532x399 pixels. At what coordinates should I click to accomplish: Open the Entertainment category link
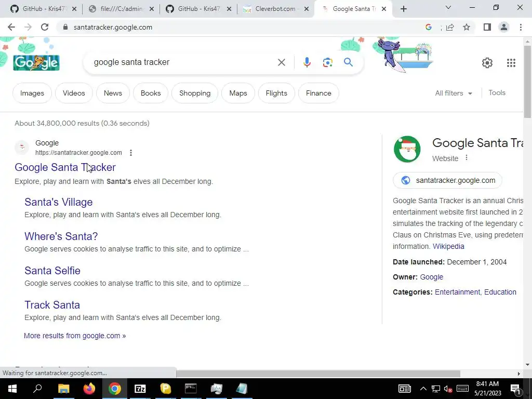pyautogui.click(x=457, y=292)
